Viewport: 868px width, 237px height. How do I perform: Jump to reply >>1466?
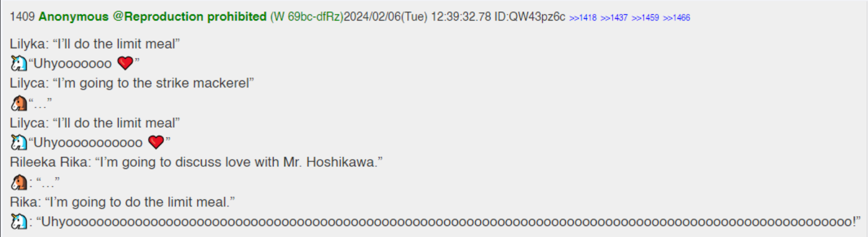[677, 18]
